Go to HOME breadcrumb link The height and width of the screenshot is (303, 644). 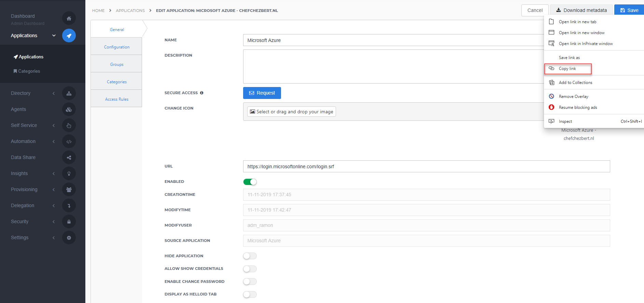tap(98, 11)
